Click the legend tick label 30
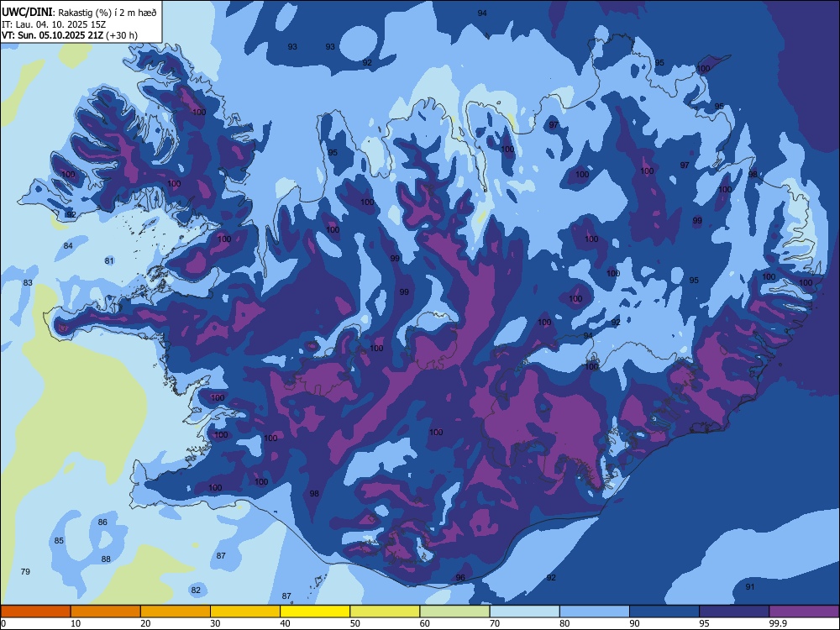Screen dimensions: 840x630 215,623
